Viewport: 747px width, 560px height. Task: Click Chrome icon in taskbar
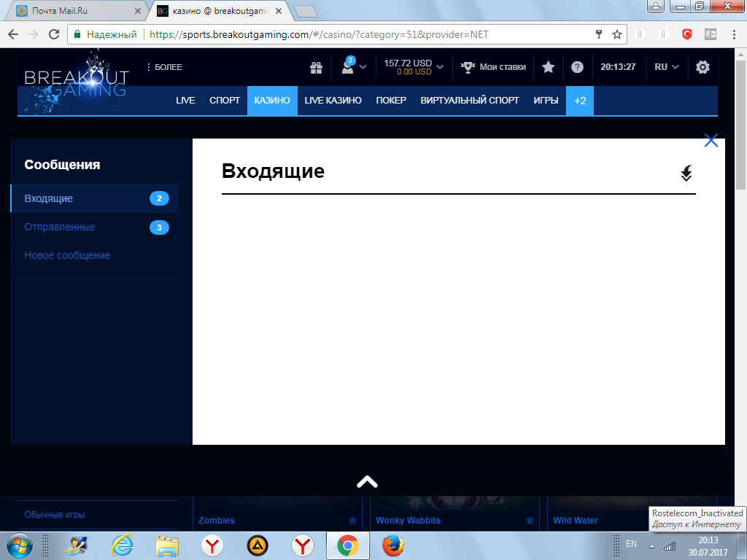348,545
